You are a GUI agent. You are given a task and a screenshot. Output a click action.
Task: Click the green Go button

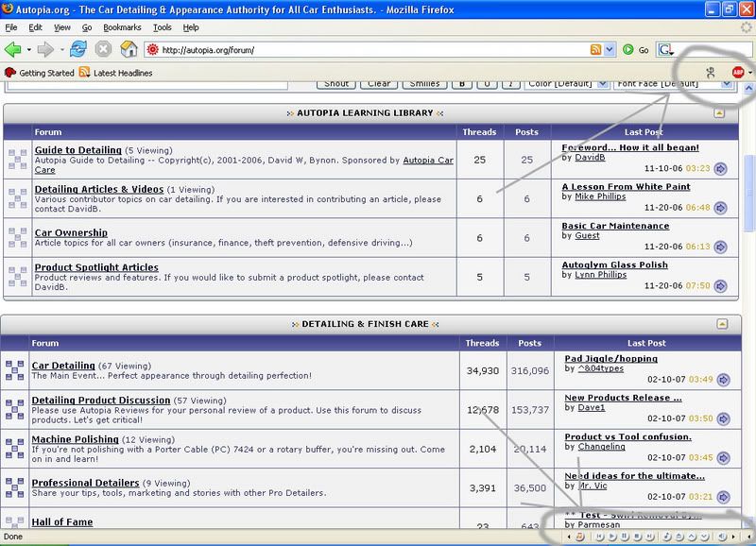[635, 50]
